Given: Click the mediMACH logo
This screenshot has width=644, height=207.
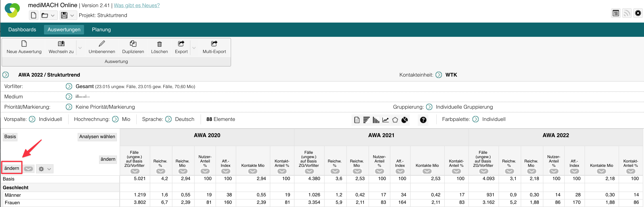Looking at the screenshot, I should tap(12, 10).
